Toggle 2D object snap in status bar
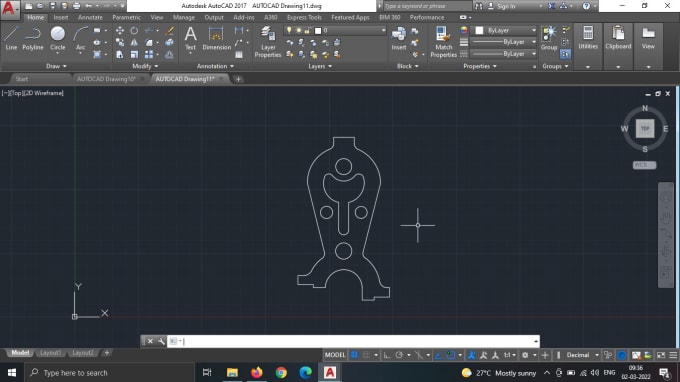680x382 pixels. 451,355
